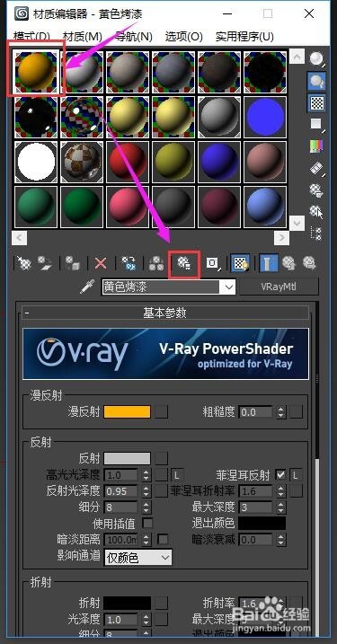
Task: Click the 最大深度 3 spinner arrows
Action: [x=281, y=507]
